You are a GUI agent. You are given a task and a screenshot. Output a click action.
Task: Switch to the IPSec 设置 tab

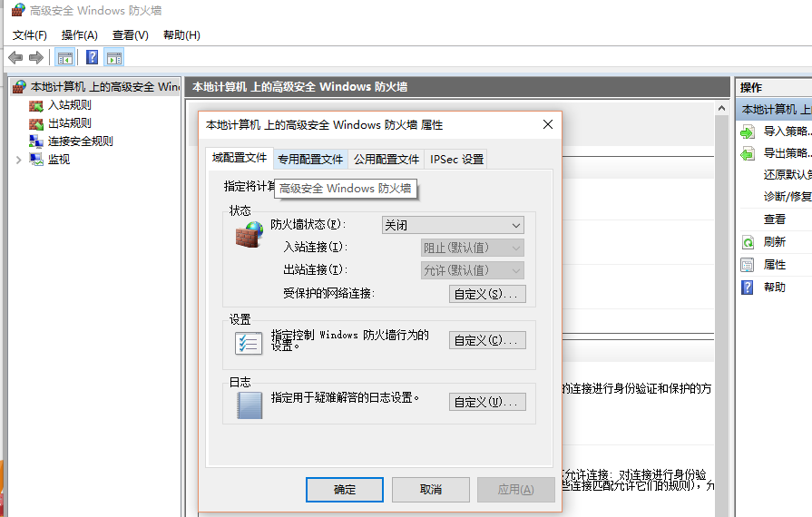point(456,159)
